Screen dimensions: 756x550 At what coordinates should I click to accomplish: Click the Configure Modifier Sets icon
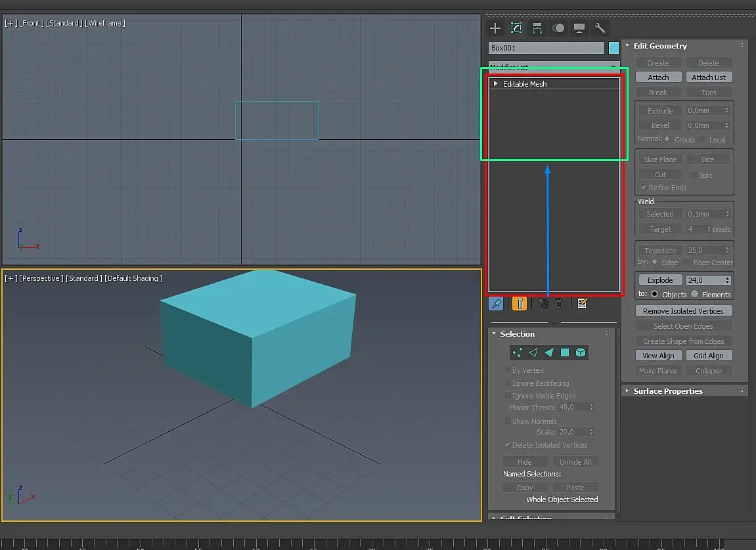[582, 303]
